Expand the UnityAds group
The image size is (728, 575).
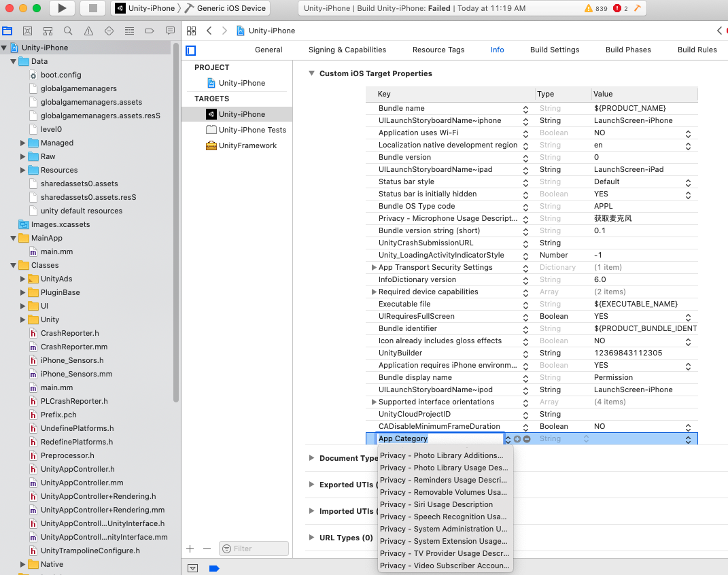point(22,279)
